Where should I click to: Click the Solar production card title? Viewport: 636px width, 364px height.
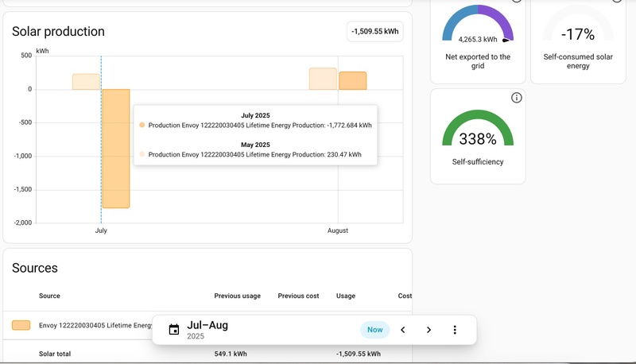coord(58,31)
